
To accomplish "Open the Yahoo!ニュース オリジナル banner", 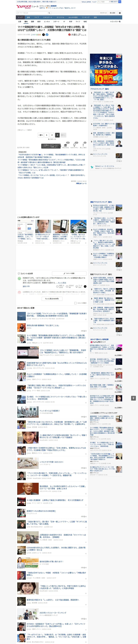I will click(106, 167).
